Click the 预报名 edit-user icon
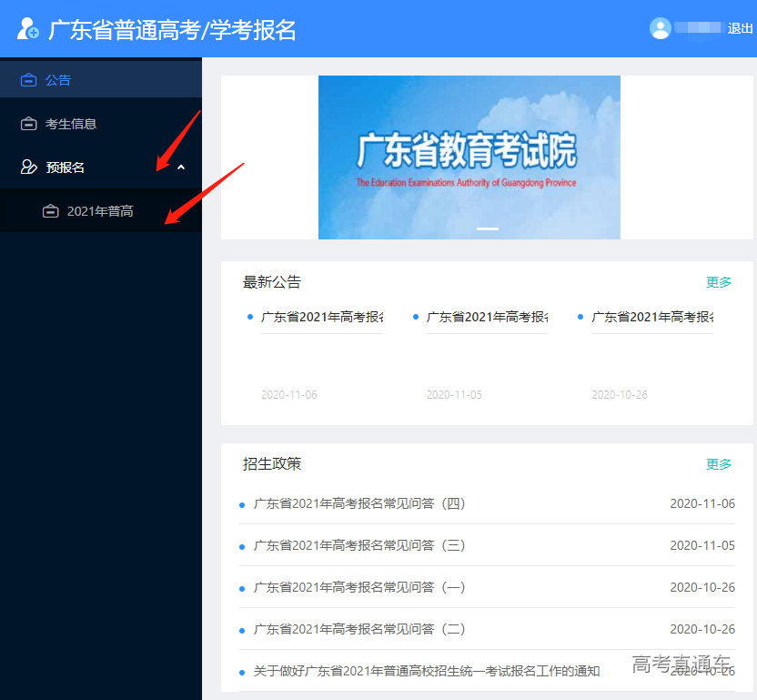 point(29,167)
